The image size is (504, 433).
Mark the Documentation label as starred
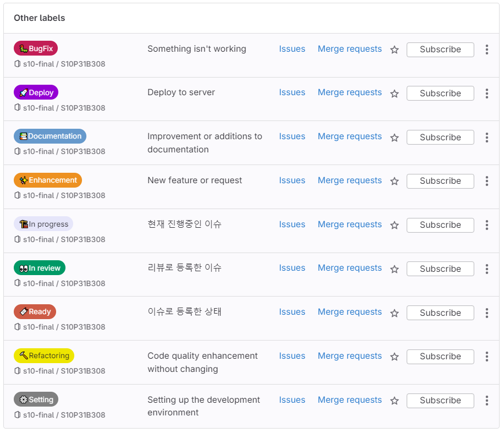point(394,138)
